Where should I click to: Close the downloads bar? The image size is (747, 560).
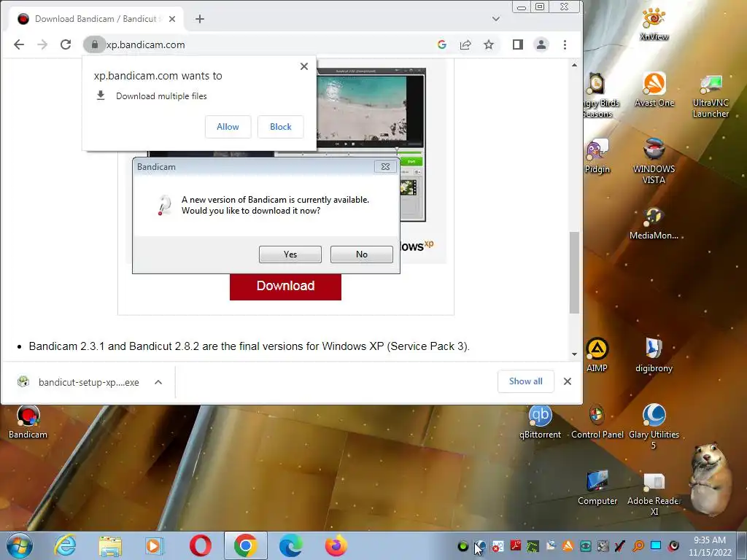568,381
